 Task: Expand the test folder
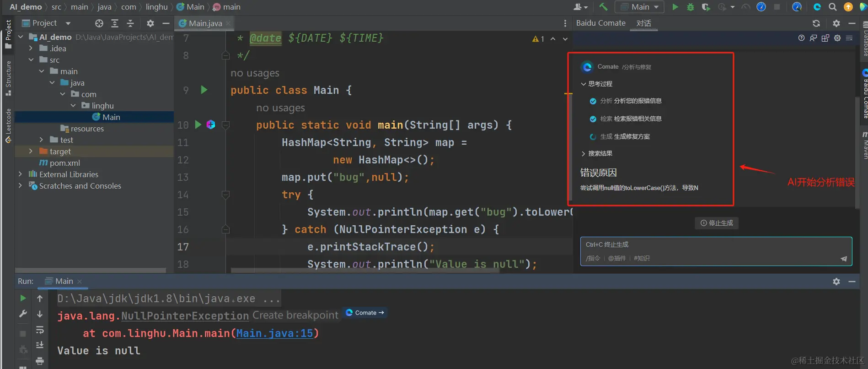pos(41,140)
